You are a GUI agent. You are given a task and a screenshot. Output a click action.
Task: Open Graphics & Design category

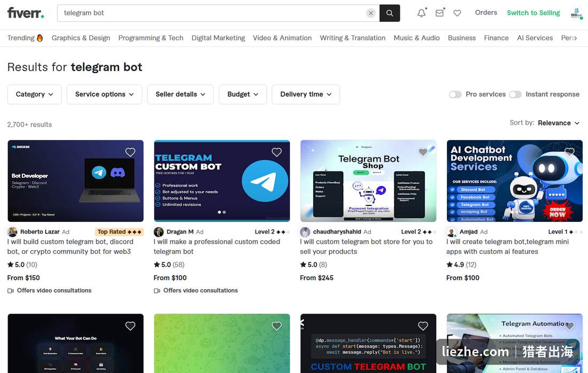tap(81, 38)
